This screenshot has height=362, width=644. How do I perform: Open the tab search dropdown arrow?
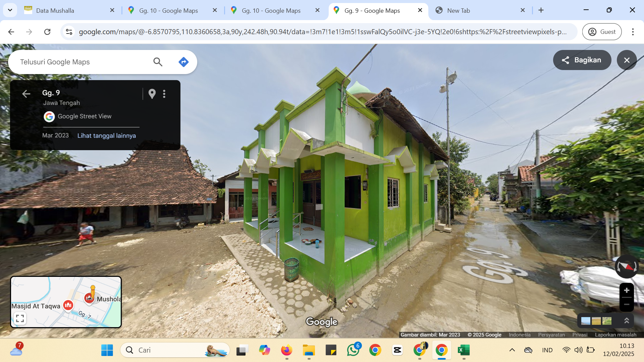pyautogui.click(x=10, y=10)
